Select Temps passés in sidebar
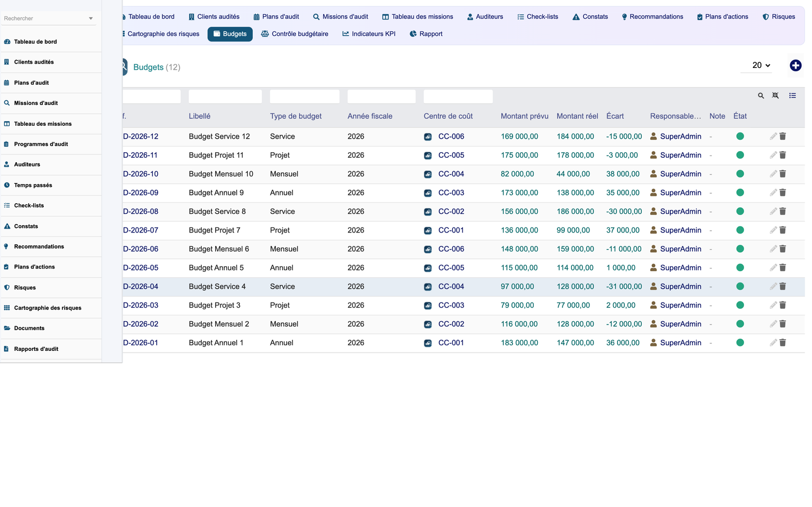This screenshot has width=812, height=507. (51, 185)
